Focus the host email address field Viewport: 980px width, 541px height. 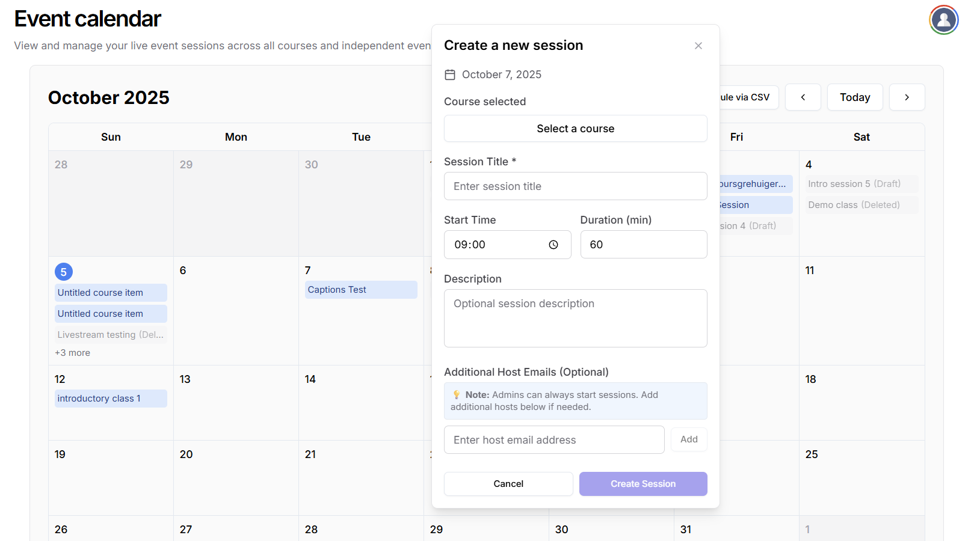coord(553,440)
